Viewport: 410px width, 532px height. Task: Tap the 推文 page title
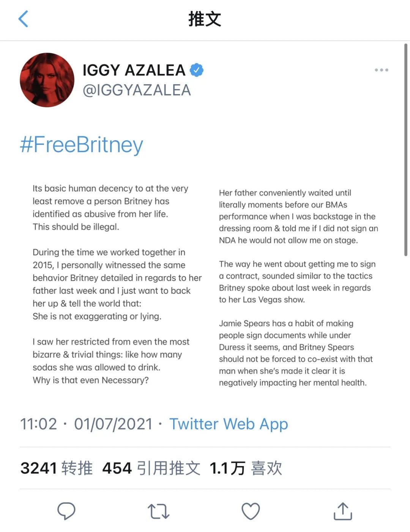click(205, 19)
